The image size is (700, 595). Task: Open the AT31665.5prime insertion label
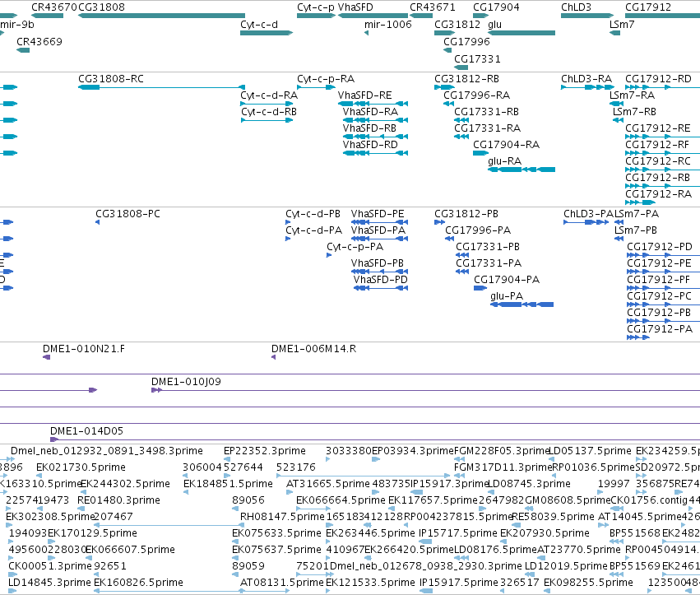(328, 484)
